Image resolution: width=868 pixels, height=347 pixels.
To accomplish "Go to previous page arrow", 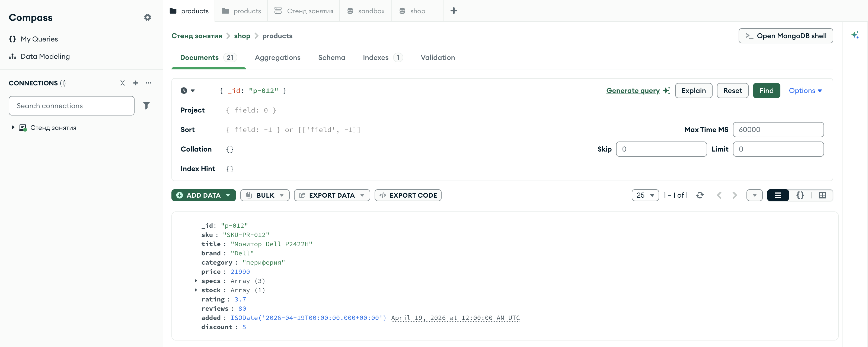I will (719, 195).
